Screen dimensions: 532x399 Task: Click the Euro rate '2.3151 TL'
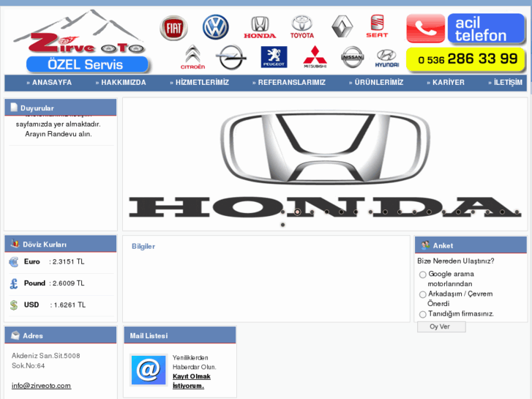[68, 262]
